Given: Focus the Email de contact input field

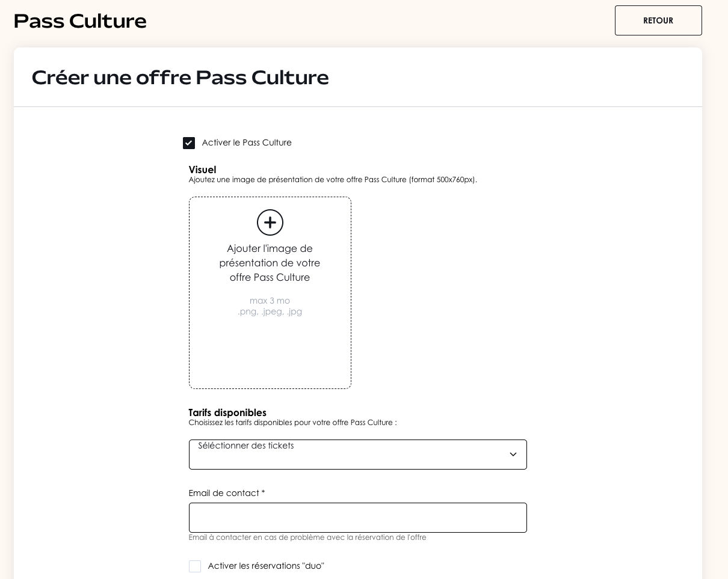Looking at the screenshot, I should (357, 518).
